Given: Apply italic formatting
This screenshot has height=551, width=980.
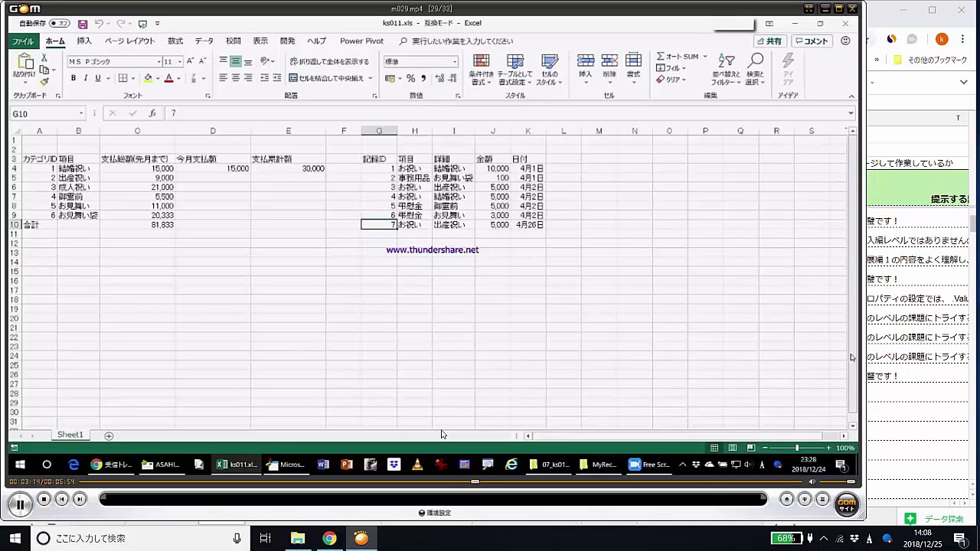Looking at the screenshot, I should coord(86,78).
